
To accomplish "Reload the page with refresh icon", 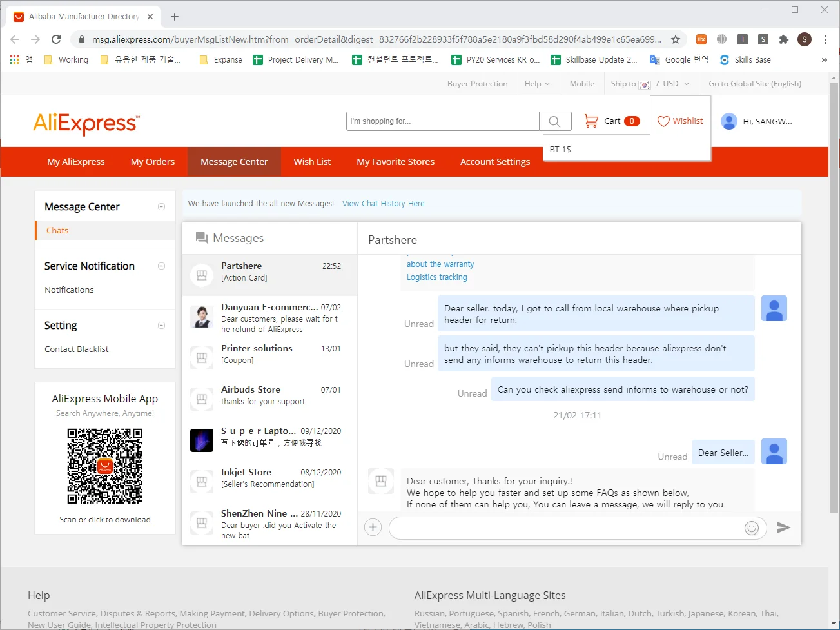I will click(56, 39).
